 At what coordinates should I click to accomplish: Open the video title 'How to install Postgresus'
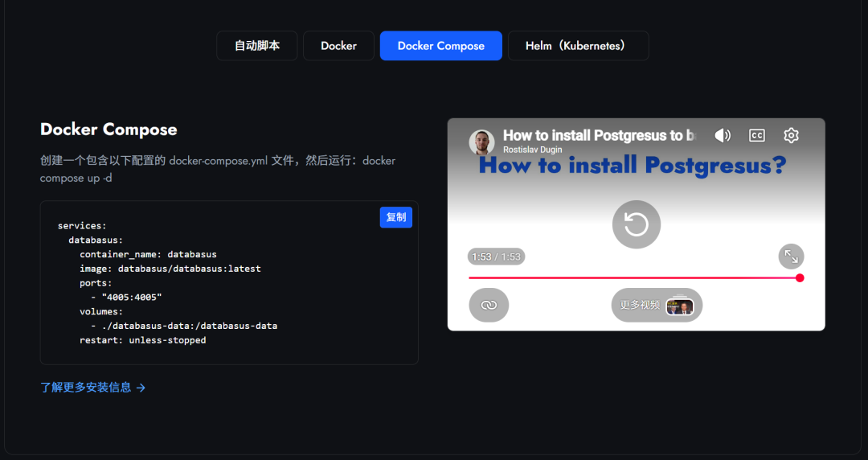tap(599, 135)
